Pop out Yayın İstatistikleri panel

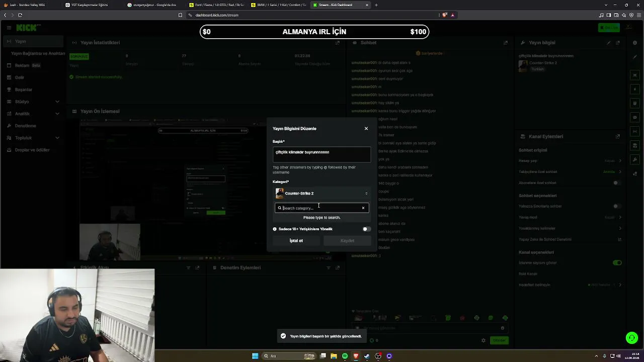pyautogui.click(x=338, y=43)
